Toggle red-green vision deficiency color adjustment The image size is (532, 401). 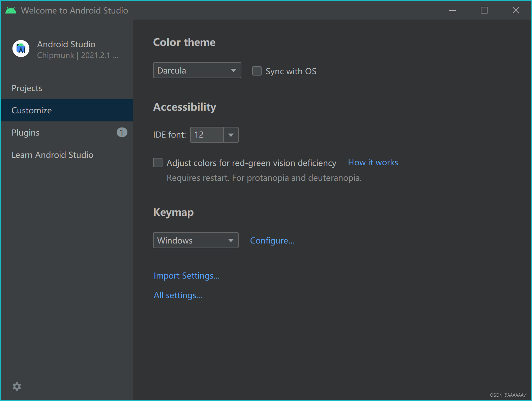[158, 163]
